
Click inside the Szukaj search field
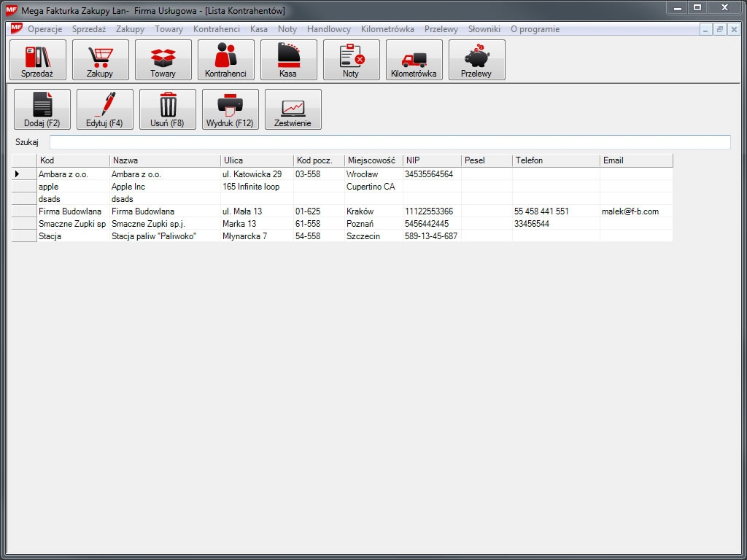390,142
